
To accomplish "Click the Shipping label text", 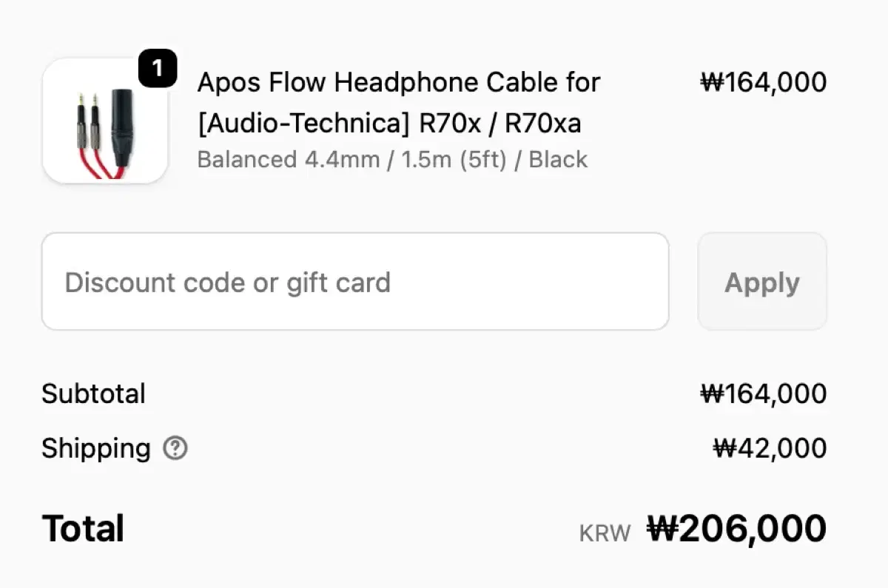I will [95, 448].
